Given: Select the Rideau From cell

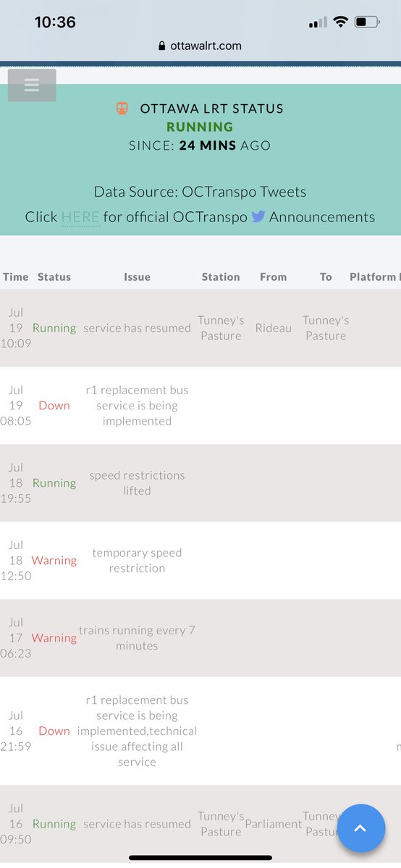Looking at the screenshot, I should [274, 328].
